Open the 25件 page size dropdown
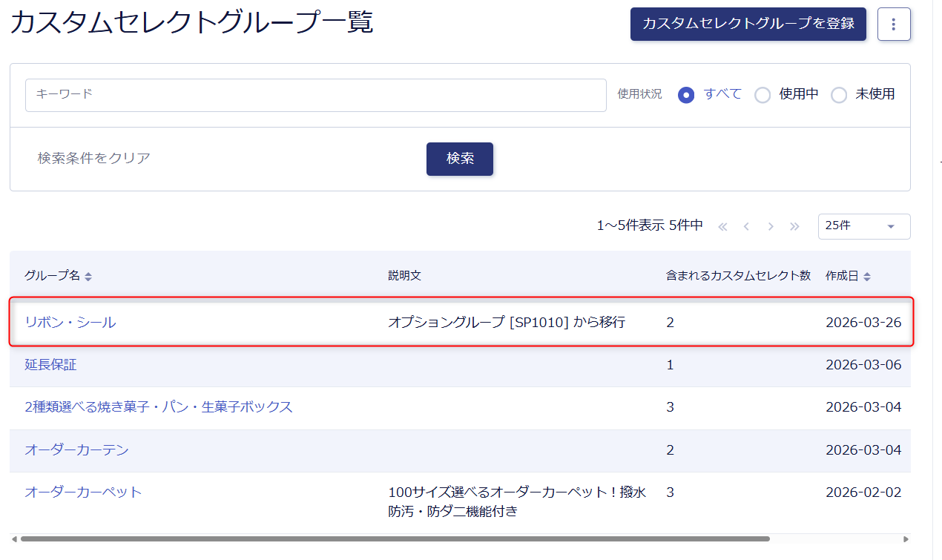The image size is (942, 560). (863, 226)
